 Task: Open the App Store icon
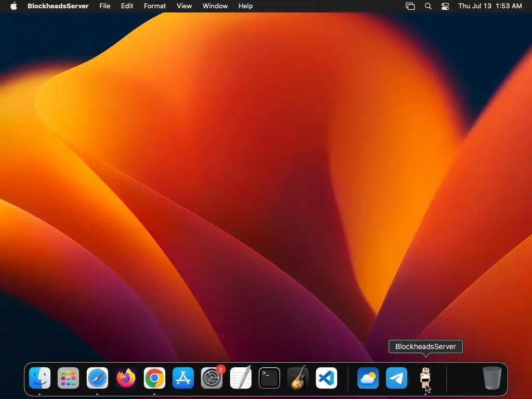[x=183, y=378]
